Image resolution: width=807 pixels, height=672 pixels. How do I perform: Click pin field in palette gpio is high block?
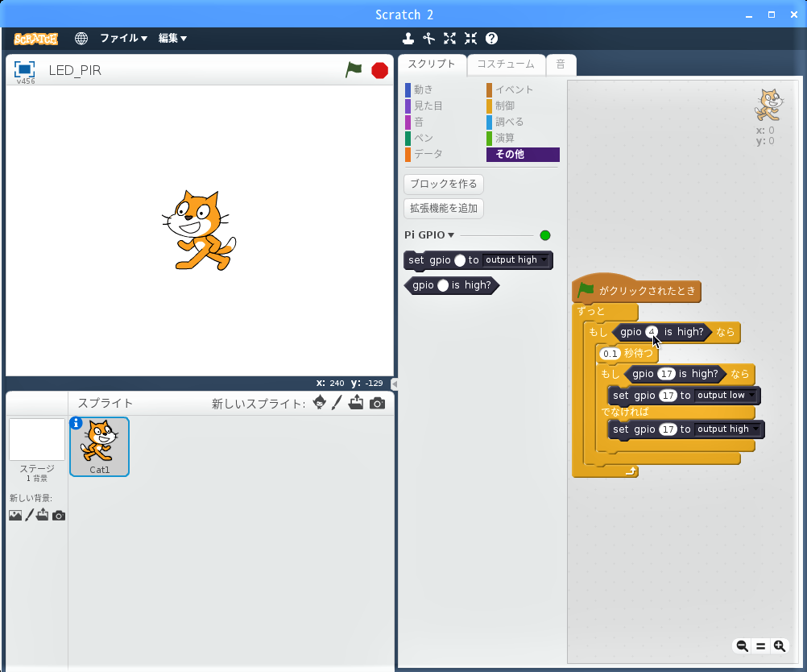pyautogui.click(x=443, y=285)
